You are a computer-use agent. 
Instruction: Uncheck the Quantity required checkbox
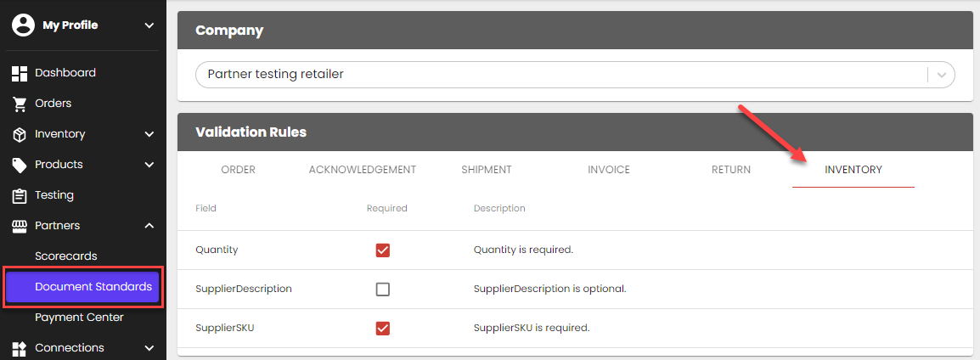[x=383, y=250]
